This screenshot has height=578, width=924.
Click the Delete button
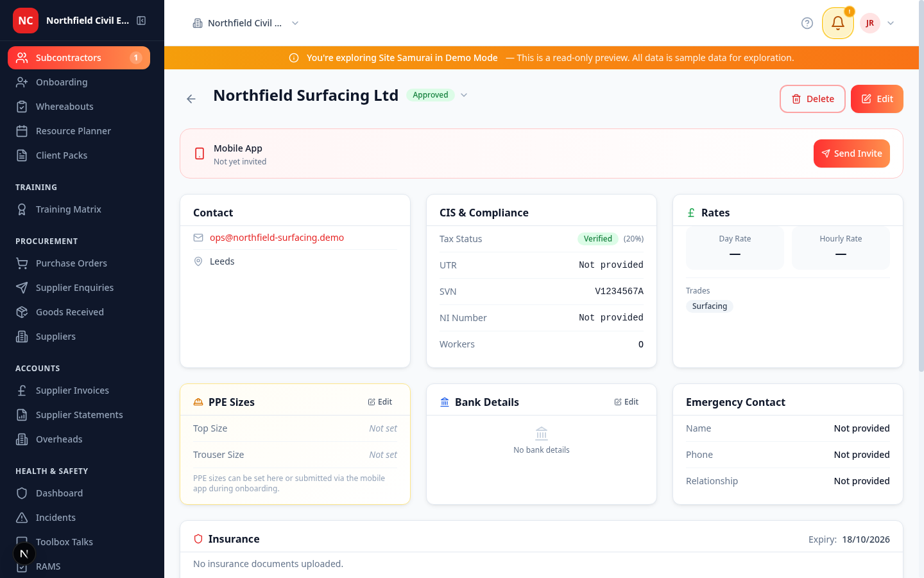812,98
